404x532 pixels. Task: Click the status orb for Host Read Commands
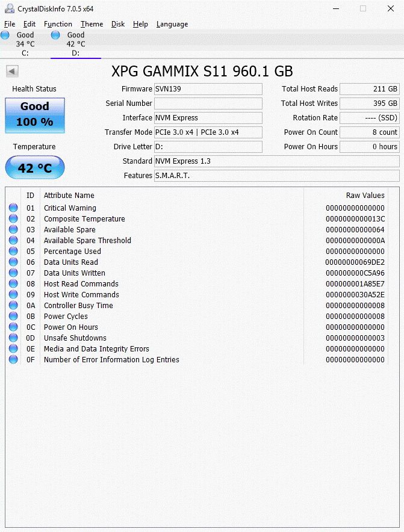pos(13,283)
